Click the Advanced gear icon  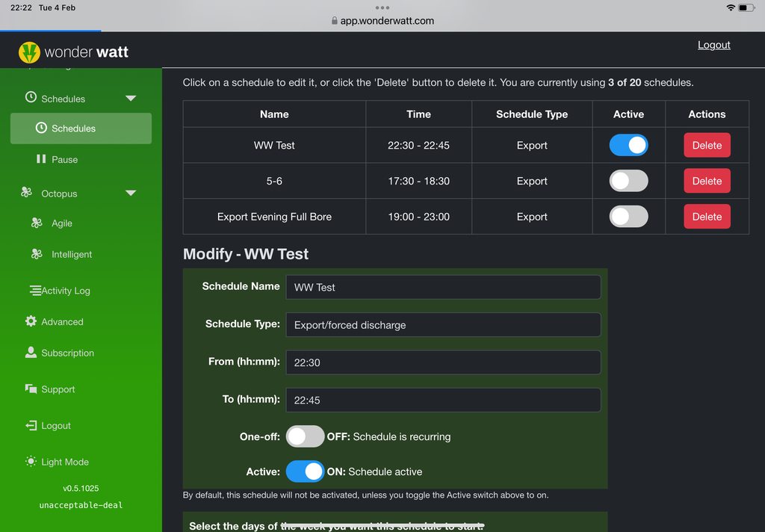[31, 321]
